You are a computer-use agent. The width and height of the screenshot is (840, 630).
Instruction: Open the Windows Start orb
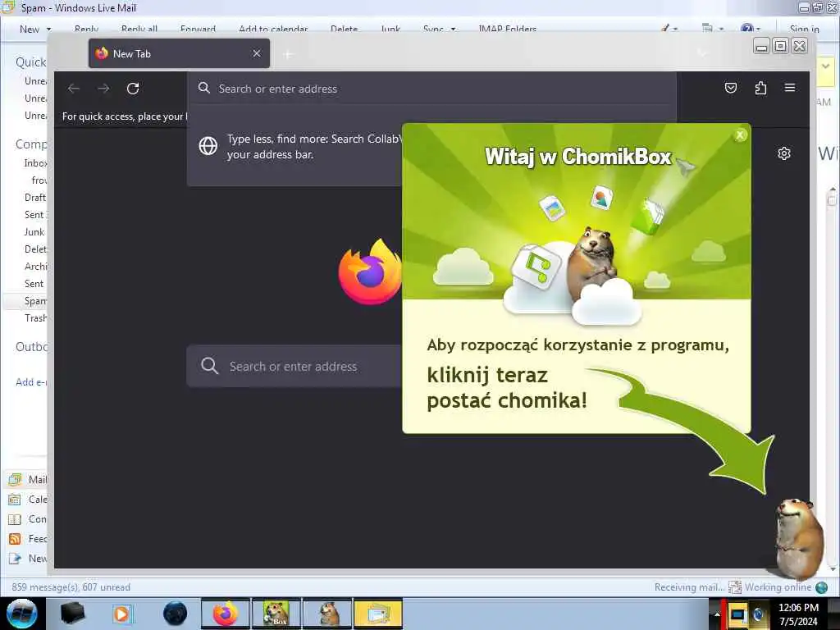click(22, 614)
